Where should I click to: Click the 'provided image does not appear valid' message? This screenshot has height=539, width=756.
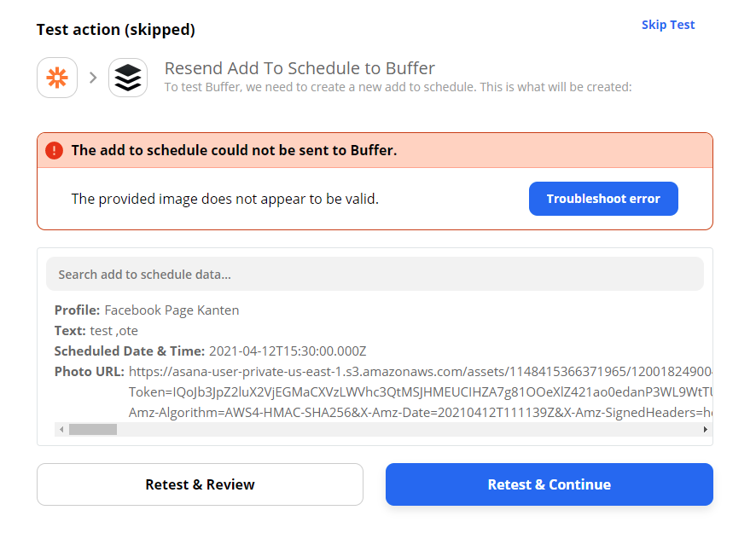click(x=224, y=199)
